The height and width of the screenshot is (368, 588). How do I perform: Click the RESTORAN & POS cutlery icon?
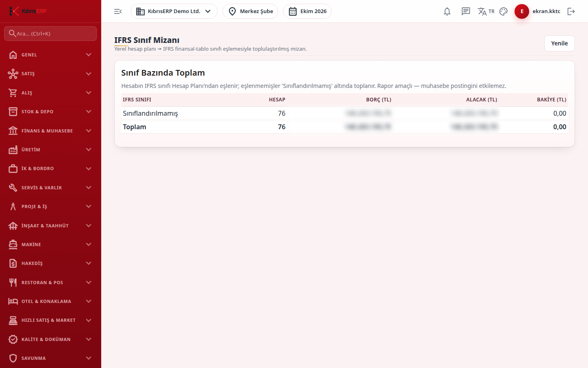tap(13, 283)
